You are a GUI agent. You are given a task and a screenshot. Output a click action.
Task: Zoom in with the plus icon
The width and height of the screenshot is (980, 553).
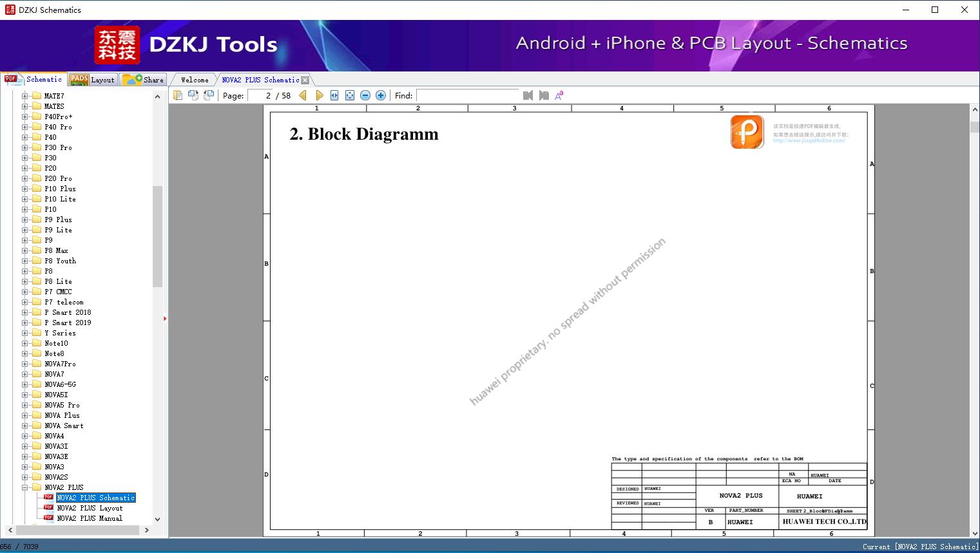click(x=381, y=95)
